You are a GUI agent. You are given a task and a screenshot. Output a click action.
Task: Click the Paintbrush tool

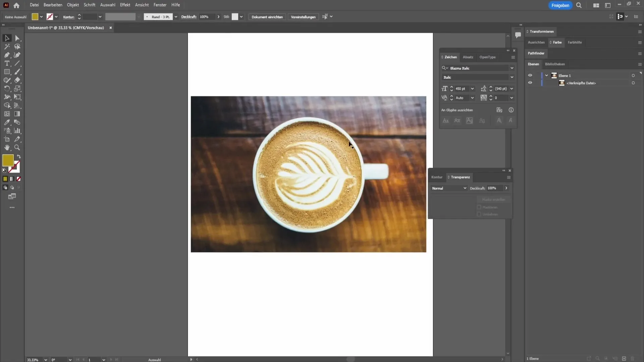17,72
